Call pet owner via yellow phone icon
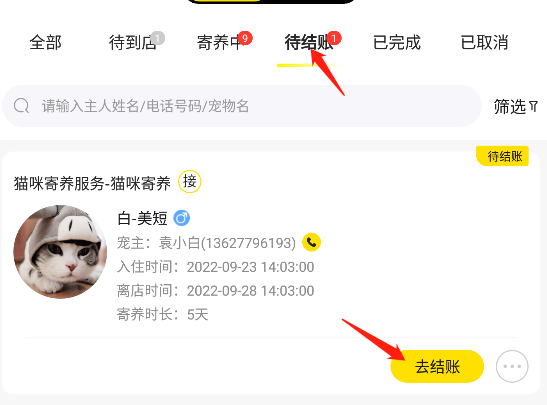The height and width of the screenshot is (405, 547). (x=312, y=242)
